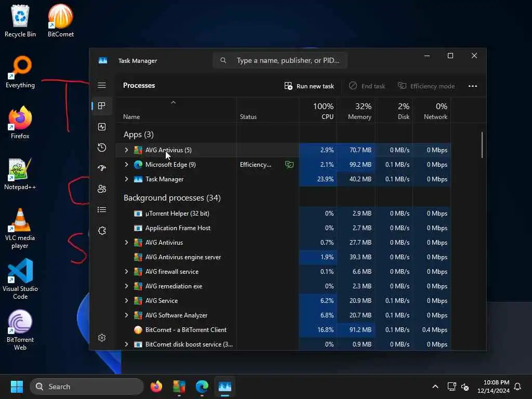Screen dimensions: 532x399
Task: Click the Background processes (34) heading
Action: pos(172,198)
